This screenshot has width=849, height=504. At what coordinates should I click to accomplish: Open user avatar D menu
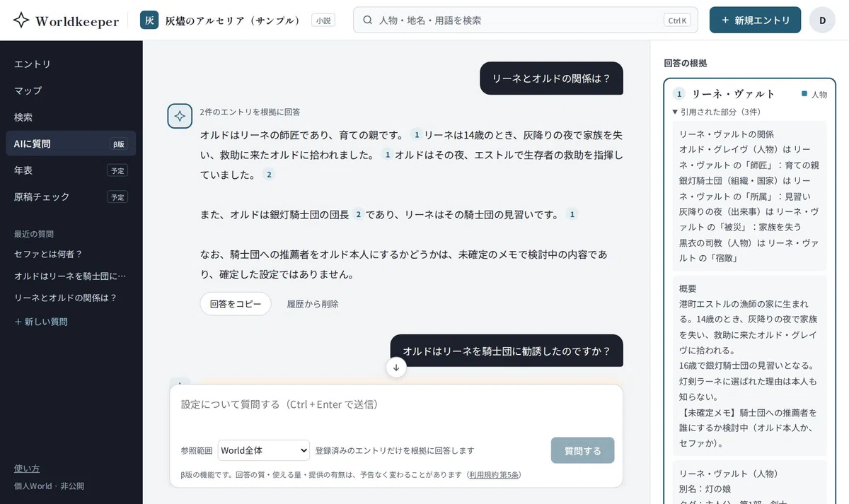pos(822,20)
